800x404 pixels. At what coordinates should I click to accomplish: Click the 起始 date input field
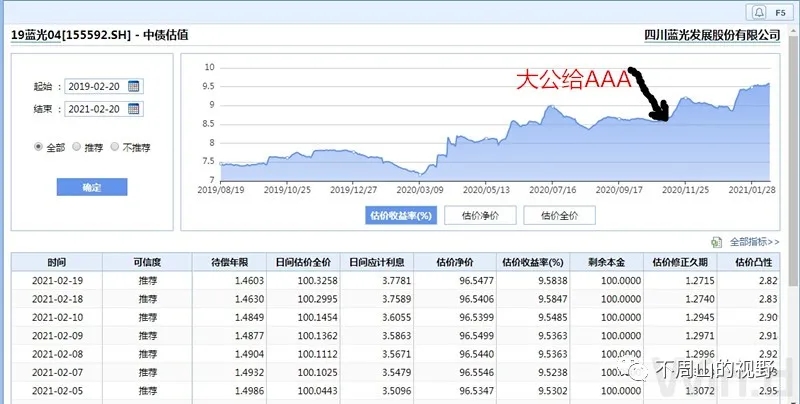[x=104, y=86]
